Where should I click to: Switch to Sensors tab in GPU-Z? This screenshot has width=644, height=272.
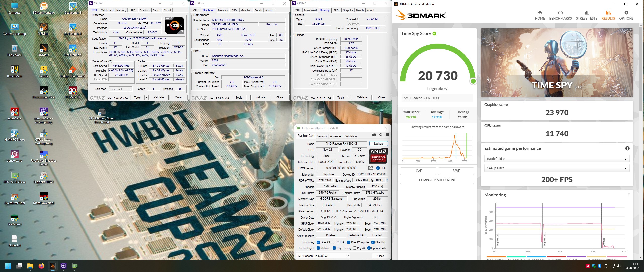coord(322,136)
